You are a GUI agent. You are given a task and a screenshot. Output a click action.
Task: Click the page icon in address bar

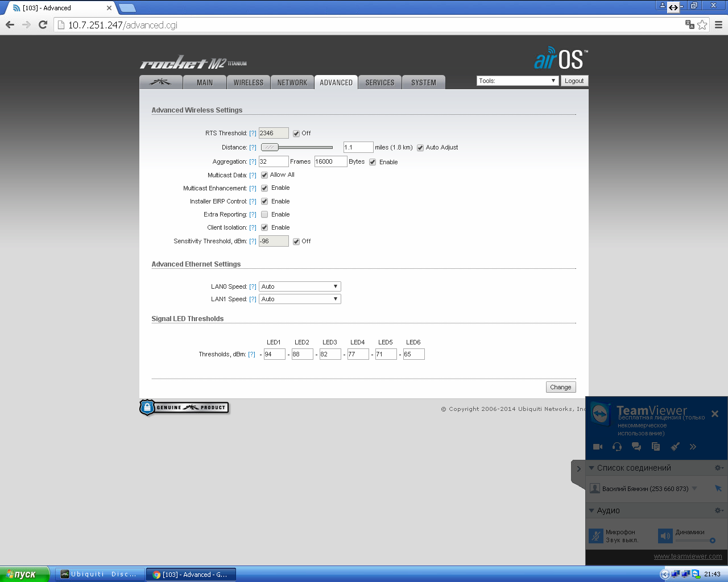coord(61,25)
